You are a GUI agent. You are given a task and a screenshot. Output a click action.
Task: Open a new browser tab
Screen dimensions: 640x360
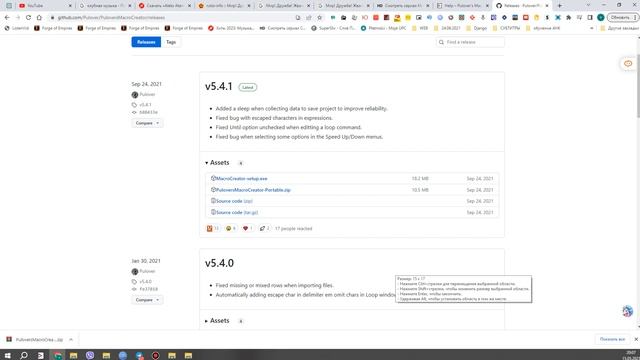coord(560,6)
